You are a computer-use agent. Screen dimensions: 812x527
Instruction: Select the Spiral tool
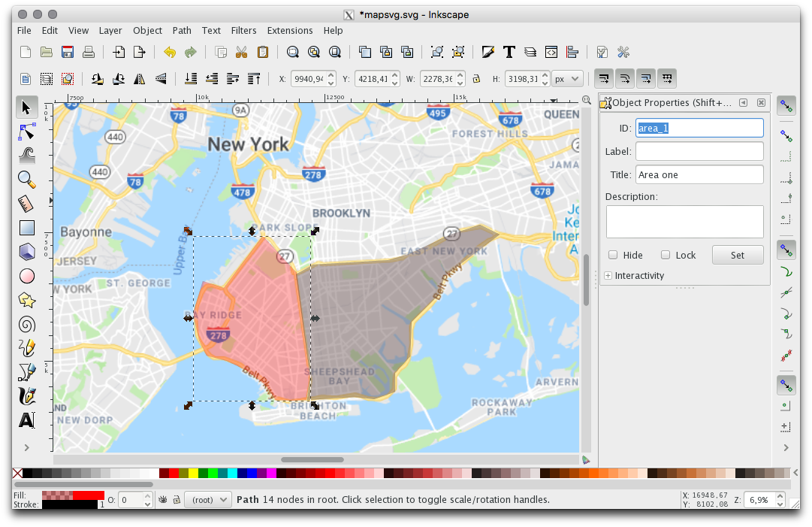point(26,324)
